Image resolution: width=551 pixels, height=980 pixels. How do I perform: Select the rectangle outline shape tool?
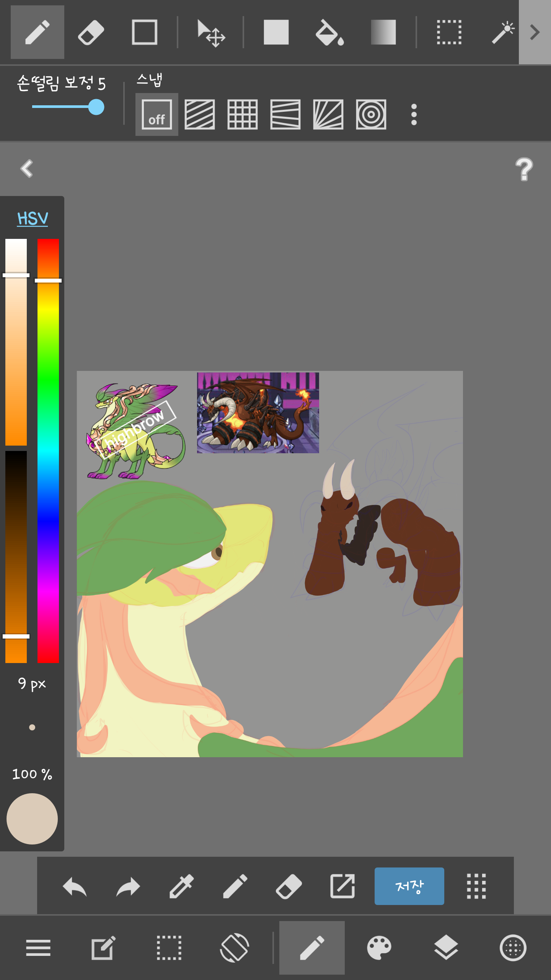click(145, 32)
